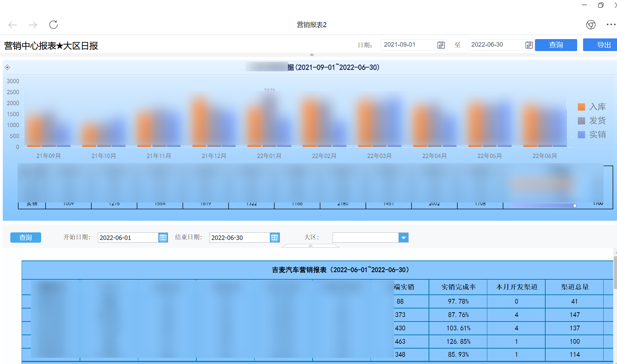Select cell 126.85%
This screenshot has width=617, height=364.
(x=458, y=342)
